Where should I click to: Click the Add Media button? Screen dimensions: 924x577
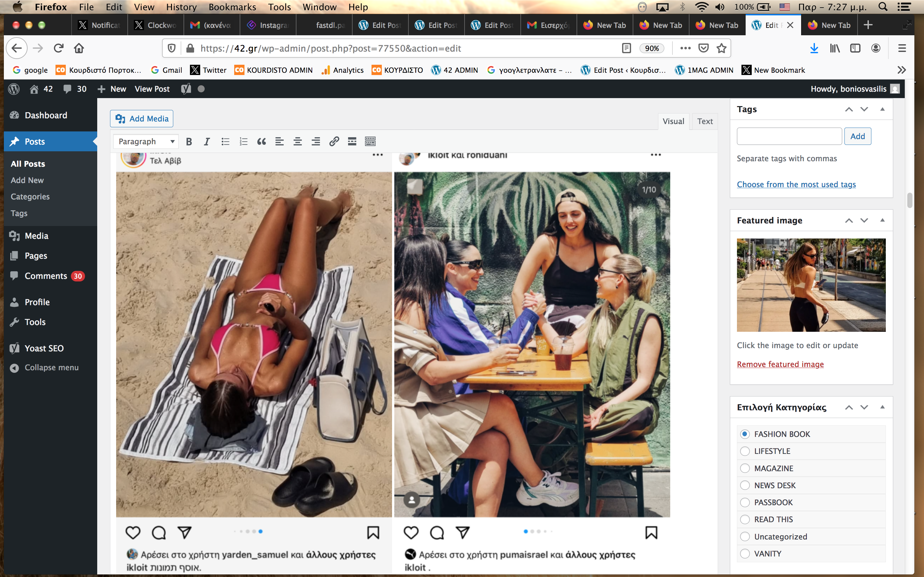tap(142, 119)
